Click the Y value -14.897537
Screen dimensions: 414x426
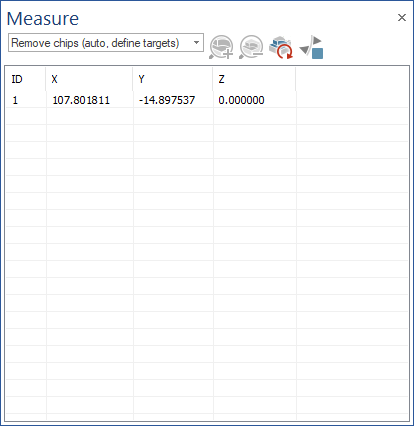[167, 100]
